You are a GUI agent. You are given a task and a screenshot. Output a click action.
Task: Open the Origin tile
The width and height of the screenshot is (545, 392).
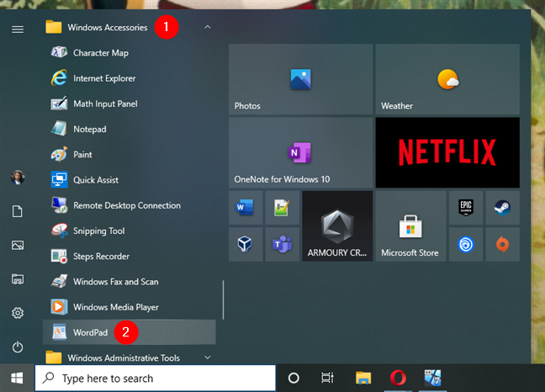[503, 244]
